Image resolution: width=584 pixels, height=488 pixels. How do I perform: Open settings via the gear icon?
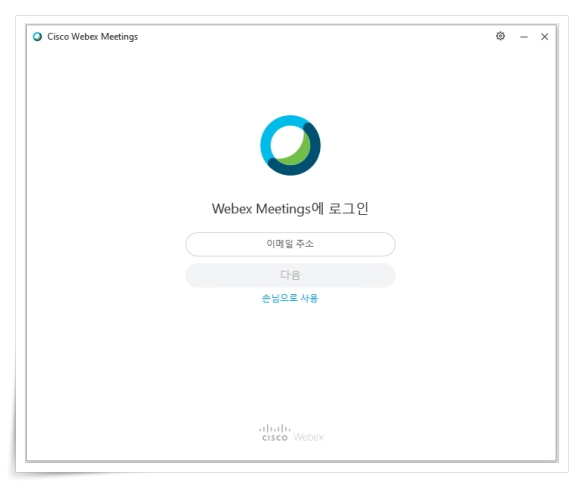coord(500,36)
